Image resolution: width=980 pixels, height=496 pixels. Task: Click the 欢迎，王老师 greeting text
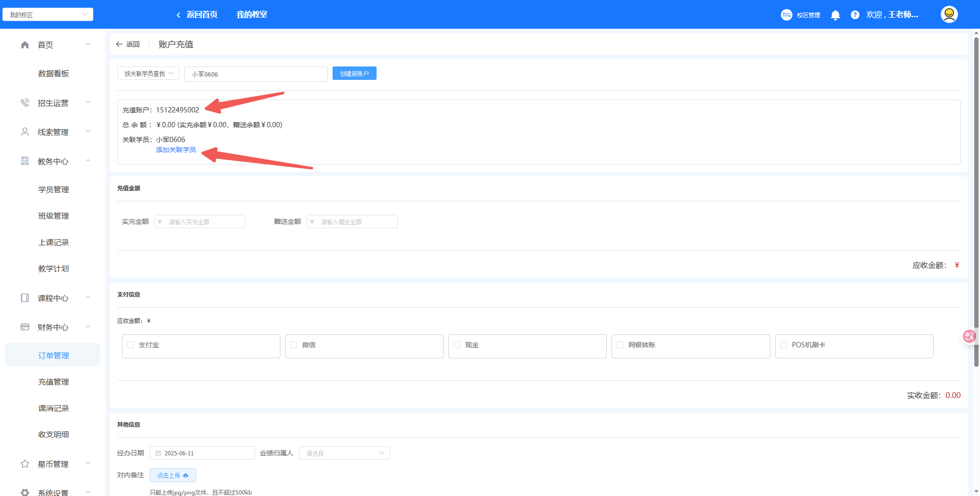(892, 15)
